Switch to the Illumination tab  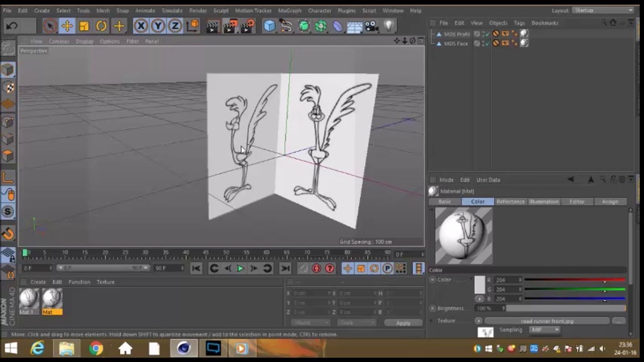point(543,202)
